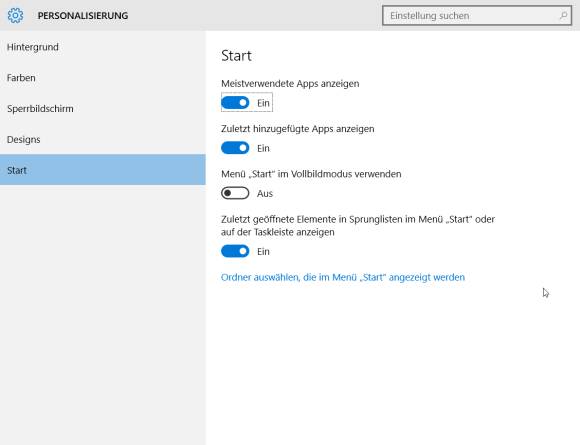
Task: Focus the 'Einstellung suchen' search field
Action: (477, 16)
